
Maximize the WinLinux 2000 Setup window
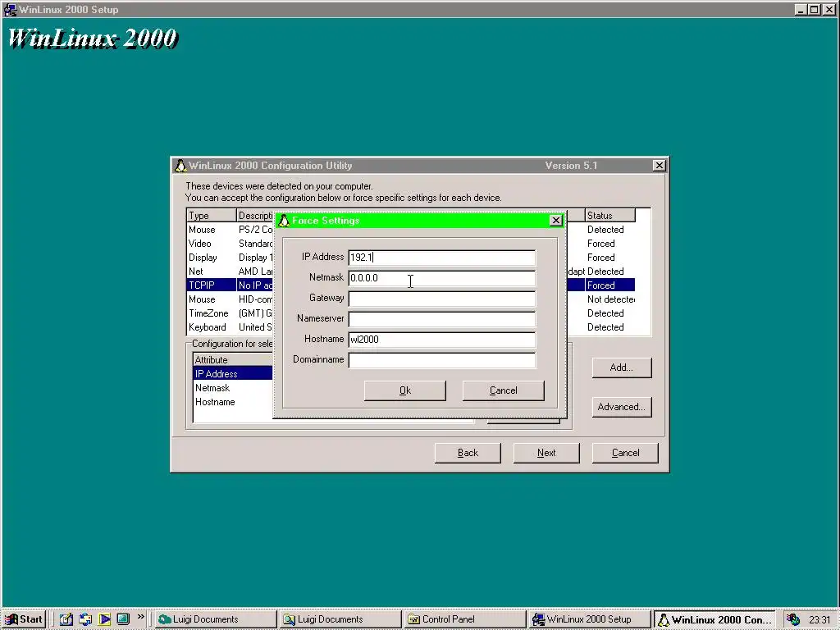tap(814, 9)
